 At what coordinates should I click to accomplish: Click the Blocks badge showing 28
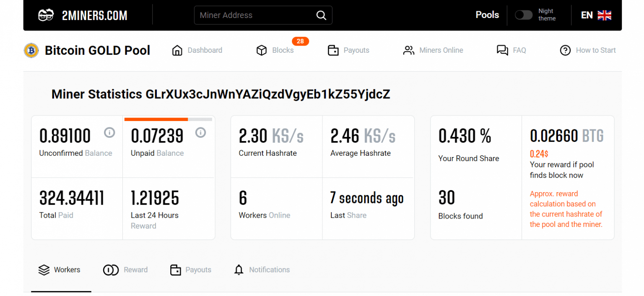coord(300,41)
